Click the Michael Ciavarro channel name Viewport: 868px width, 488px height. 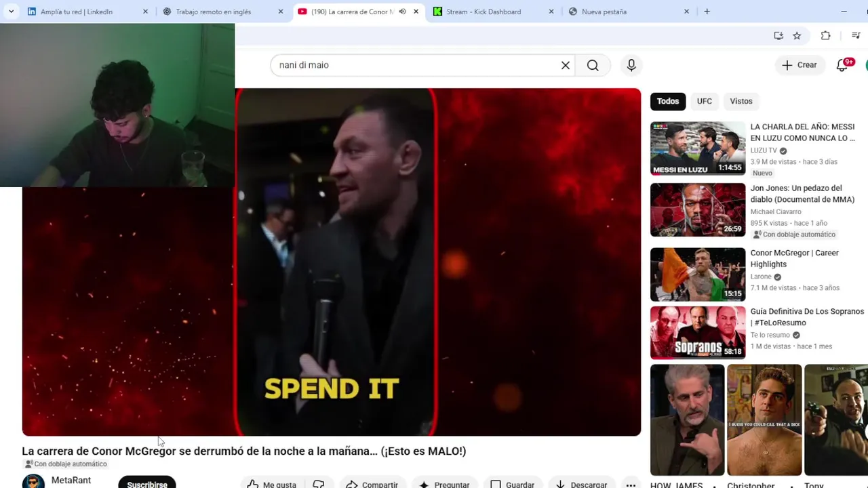click(776, 211)
